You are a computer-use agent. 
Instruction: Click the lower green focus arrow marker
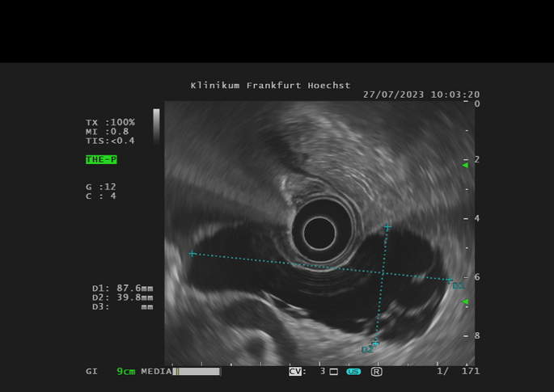[465, 302]
